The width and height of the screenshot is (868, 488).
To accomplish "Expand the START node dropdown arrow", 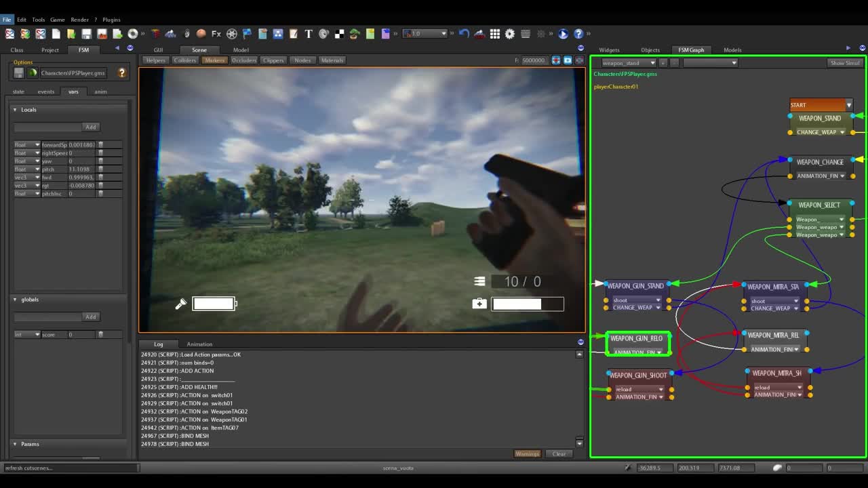I will (848, 104).
